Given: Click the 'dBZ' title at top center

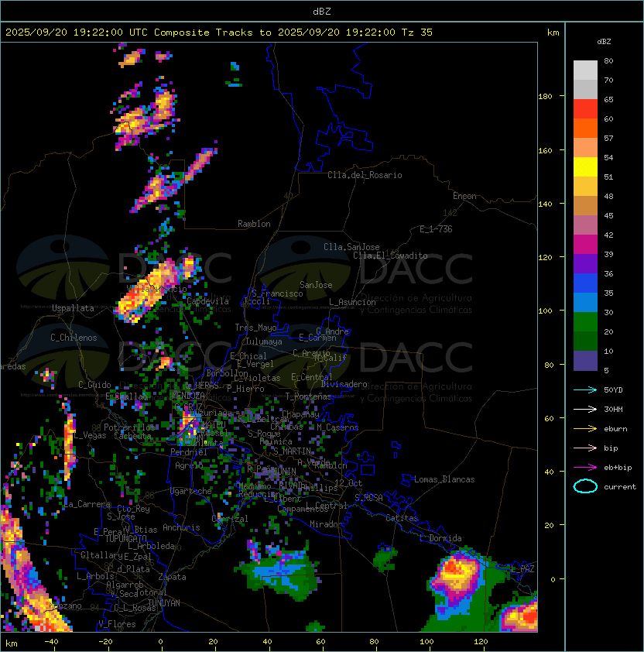Looking at the screenshot, I should pyautogui.click(x=322, y=12).
